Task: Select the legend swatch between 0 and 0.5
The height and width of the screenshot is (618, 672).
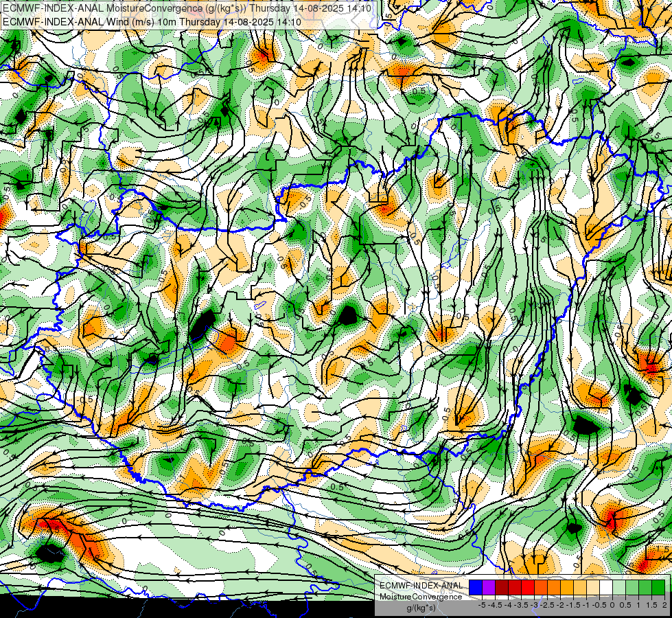Action: (619, 587)
